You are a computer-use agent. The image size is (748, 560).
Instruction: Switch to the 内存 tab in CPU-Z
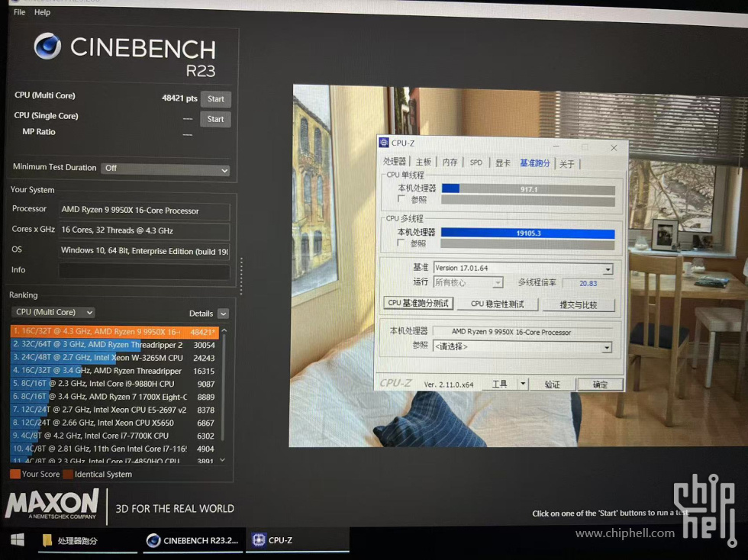pos(450,163)
